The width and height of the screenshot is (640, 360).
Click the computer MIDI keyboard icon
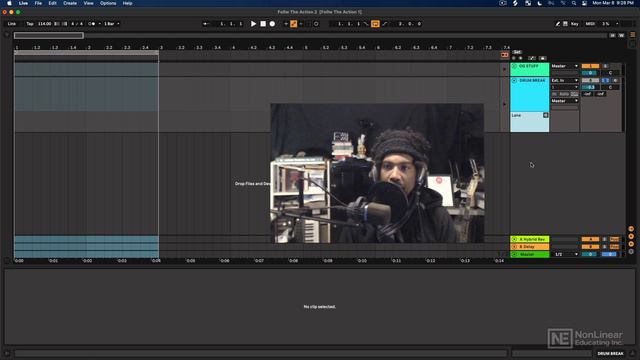click(565, 24)
